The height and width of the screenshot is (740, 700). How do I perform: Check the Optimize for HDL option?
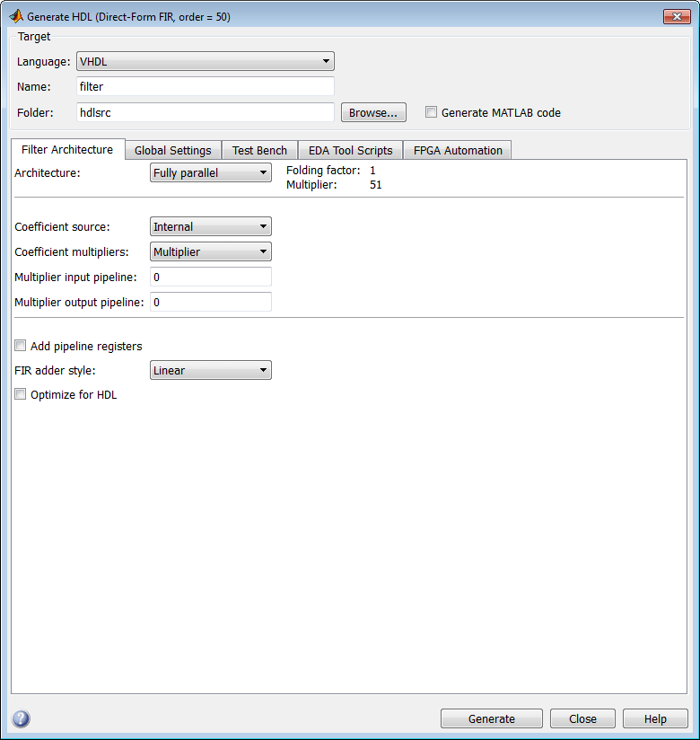click(21, 394)
